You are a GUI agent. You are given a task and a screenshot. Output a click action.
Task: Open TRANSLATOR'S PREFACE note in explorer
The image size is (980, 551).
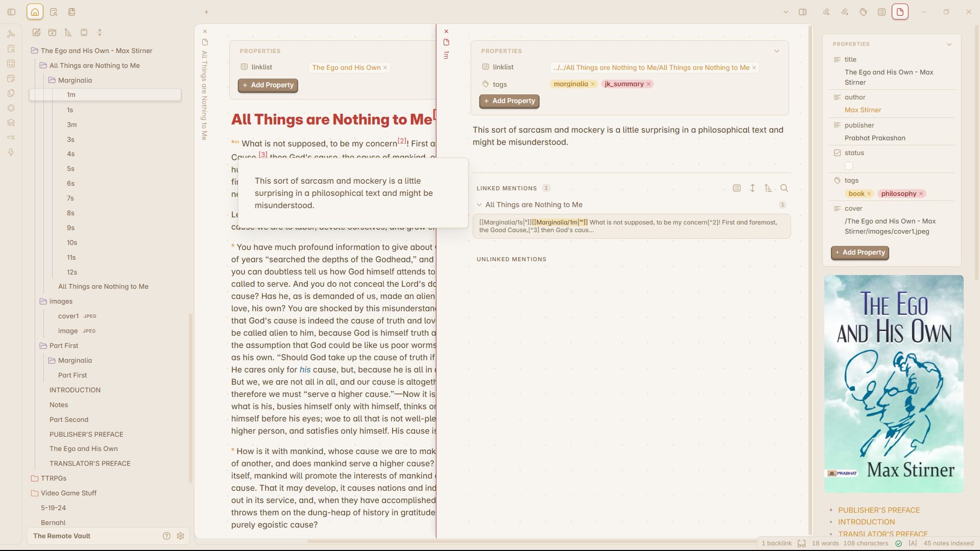click(x=90, y=463)
